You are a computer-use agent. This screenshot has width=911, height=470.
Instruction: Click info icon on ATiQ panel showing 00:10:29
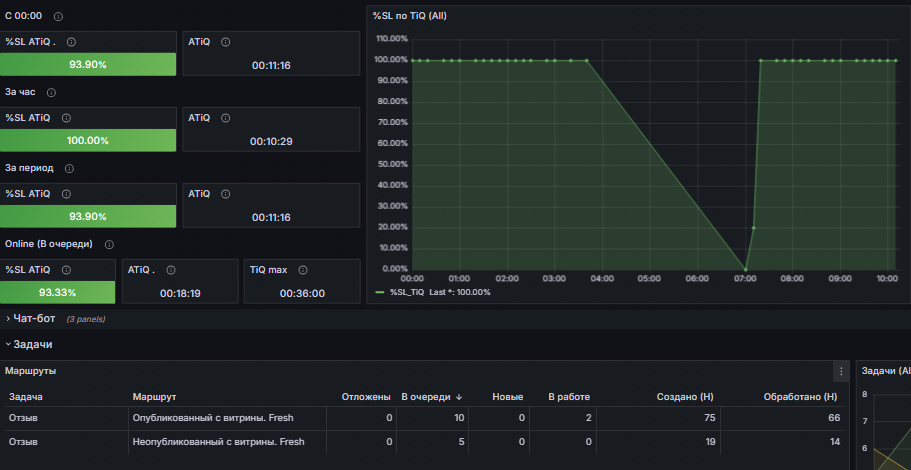[x=225, y=118]
